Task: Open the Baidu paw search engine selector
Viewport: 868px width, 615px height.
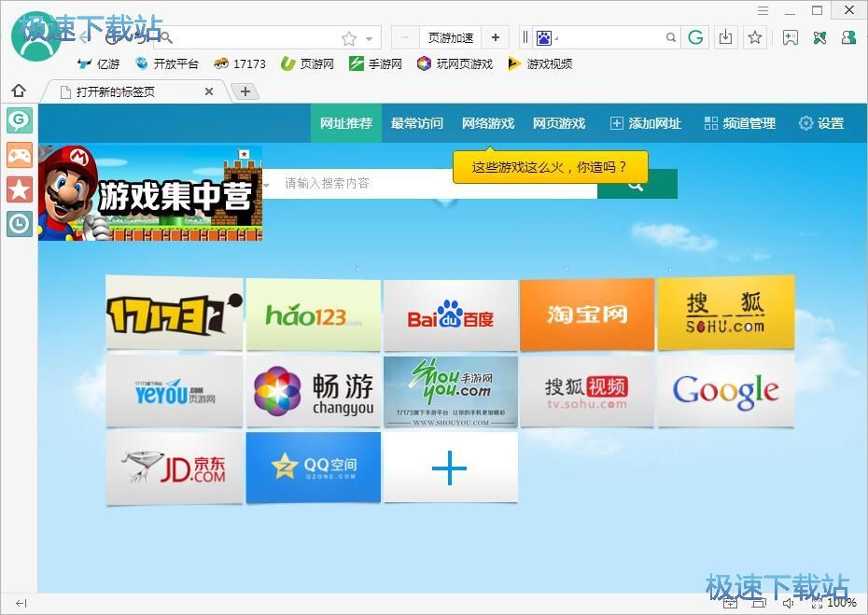Action: [x=546, y=37]
